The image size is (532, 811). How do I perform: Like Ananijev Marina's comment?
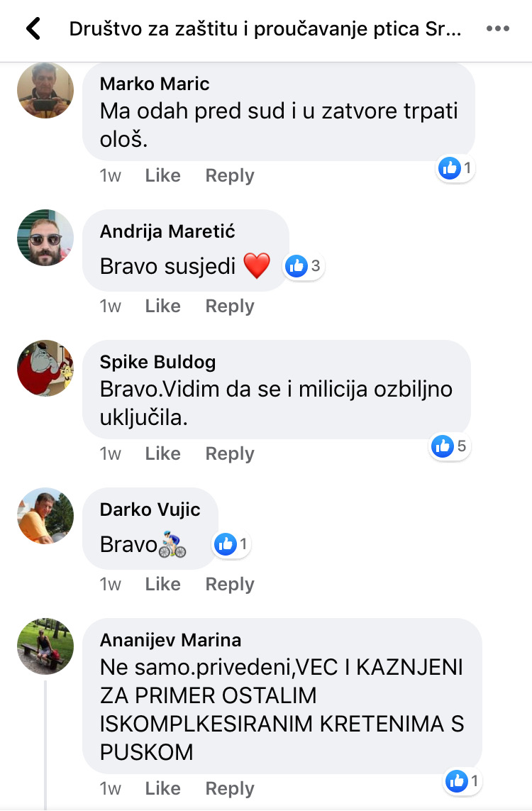[163, 788]
